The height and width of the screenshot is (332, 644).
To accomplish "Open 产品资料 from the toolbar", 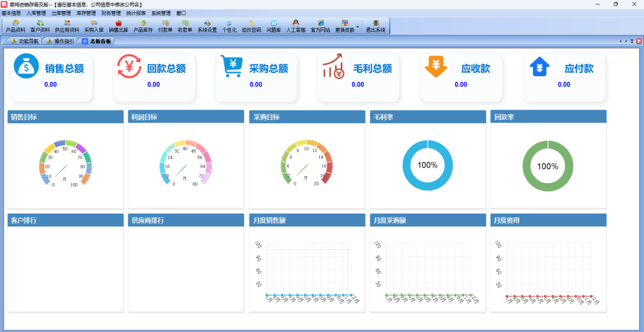I will pos(16,26).
